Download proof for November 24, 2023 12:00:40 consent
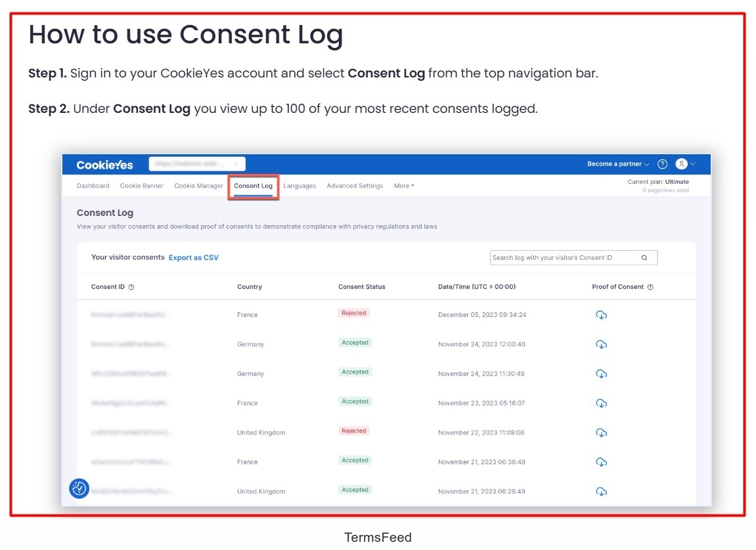Image resolution: width=756 pixels, height=550 pixels. tap(601, 345)
